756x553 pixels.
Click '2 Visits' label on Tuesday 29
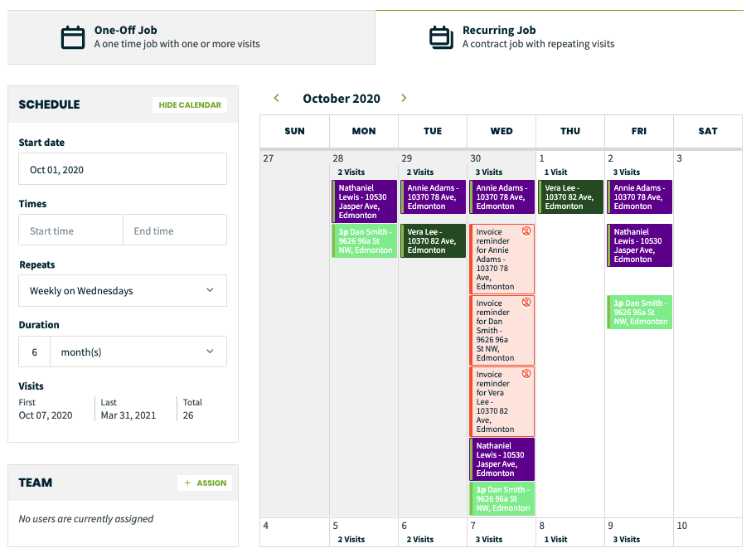coord(420,172)
